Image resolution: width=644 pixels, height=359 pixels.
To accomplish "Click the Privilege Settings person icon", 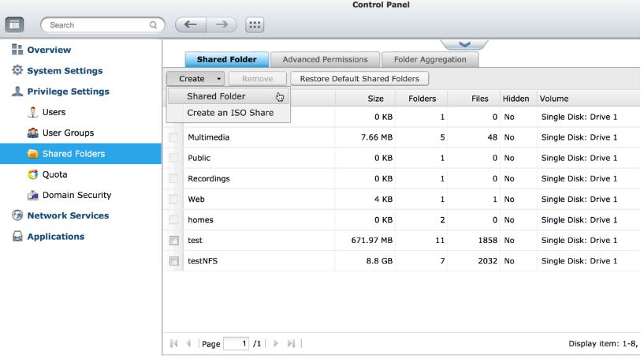I will coord(17,92).
